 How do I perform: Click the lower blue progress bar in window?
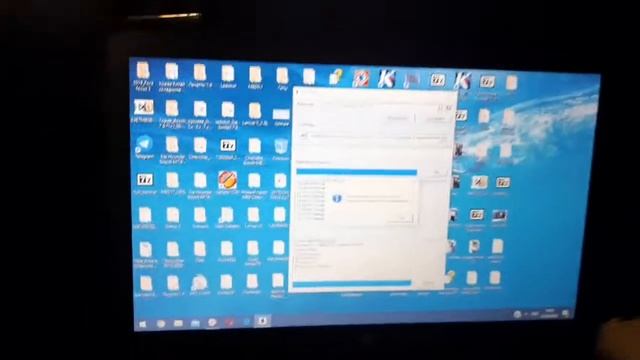(351, 283)
